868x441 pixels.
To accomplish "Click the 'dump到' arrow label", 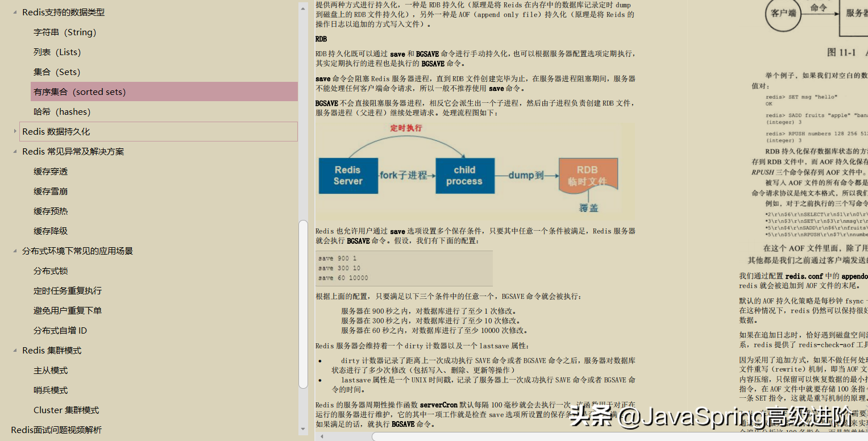I will click(x=526, y=176).
